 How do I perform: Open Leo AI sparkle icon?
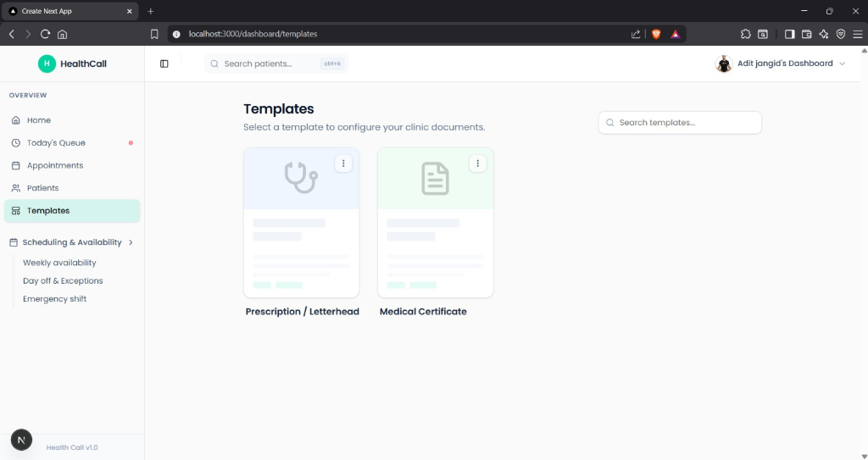click(x=824, y=34)
